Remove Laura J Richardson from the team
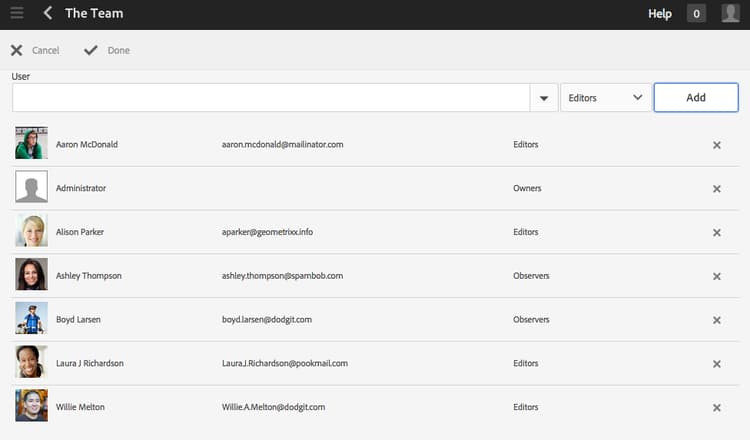Viewport: 750px width, 440px height. tap(716, 364)
